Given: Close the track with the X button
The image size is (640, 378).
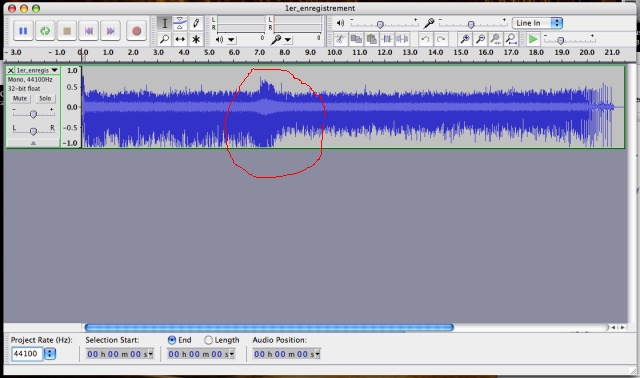Looking at the screenshot, I should point(11,70).
